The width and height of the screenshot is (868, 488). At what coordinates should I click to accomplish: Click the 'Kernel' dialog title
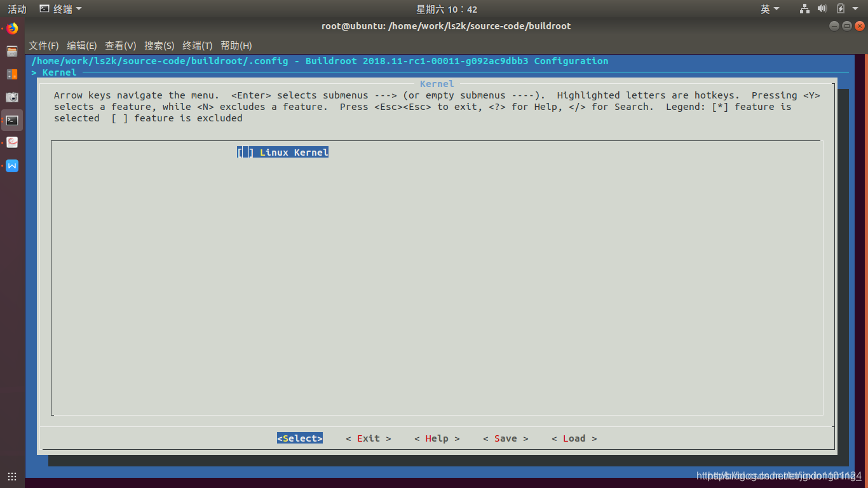[437, 84]
